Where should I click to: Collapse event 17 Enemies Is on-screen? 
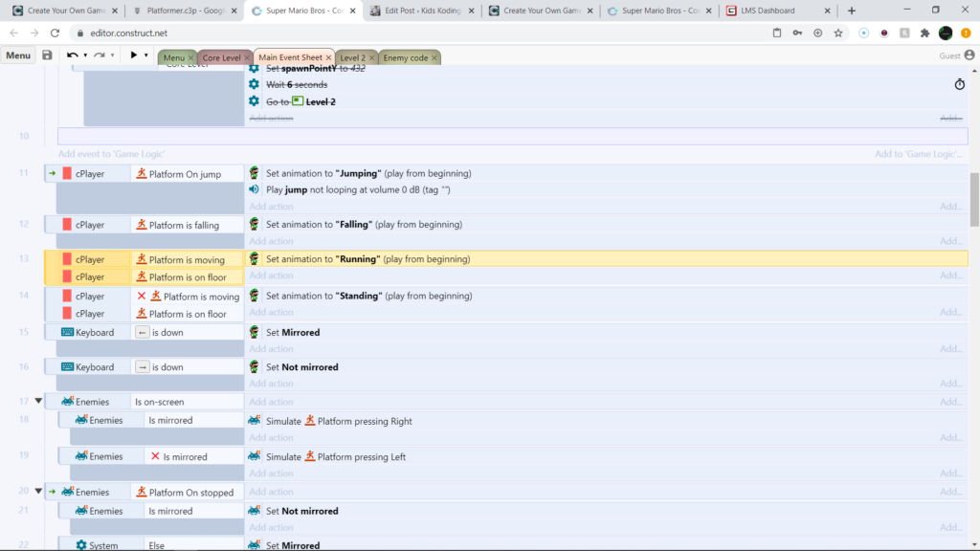(38, 401)
